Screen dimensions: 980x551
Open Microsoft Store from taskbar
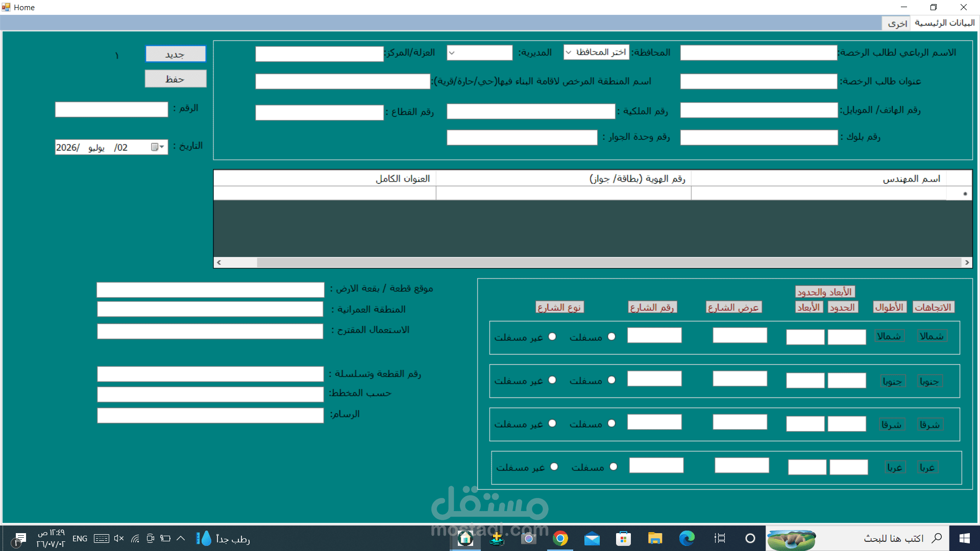pyautogui.click(x=623, y=538)
